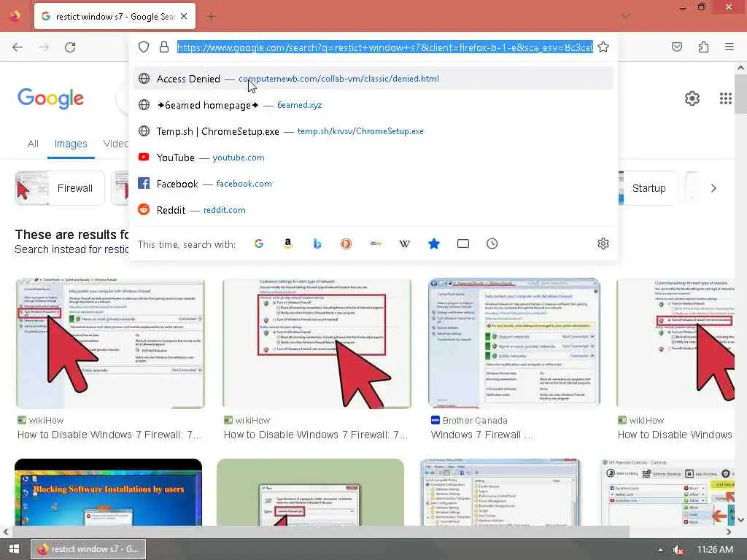Search this time with Google icon
Viewport: 747px width, 560px height.
pyautogui.click(x=259, y=244)
